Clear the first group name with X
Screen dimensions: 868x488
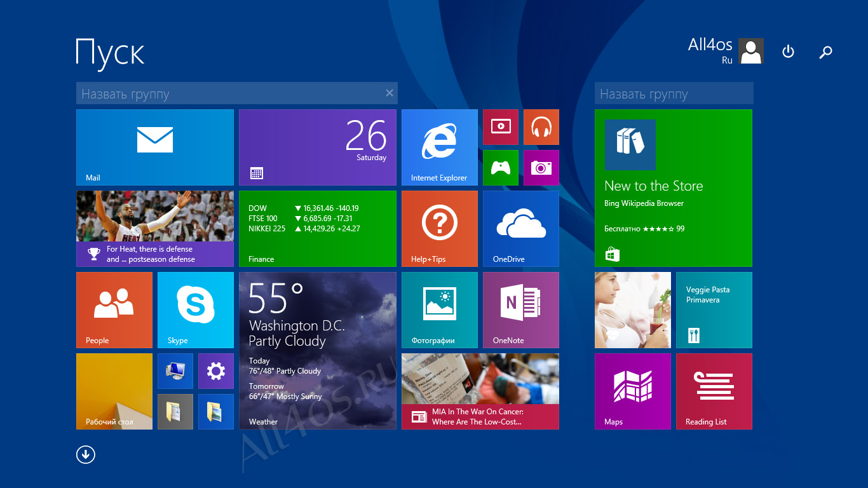390,93
